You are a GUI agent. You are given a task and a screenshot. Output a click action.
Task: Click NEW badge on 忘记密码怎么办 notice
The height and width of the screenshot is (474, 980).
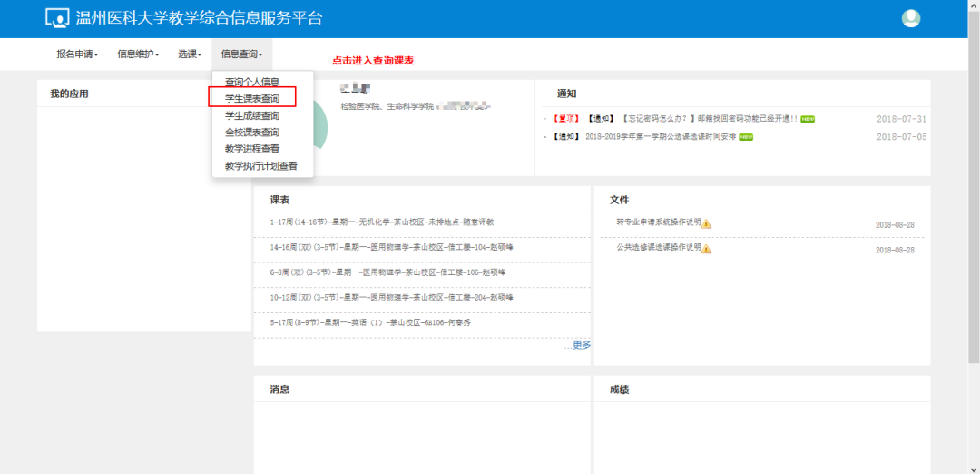click(807, 119)
